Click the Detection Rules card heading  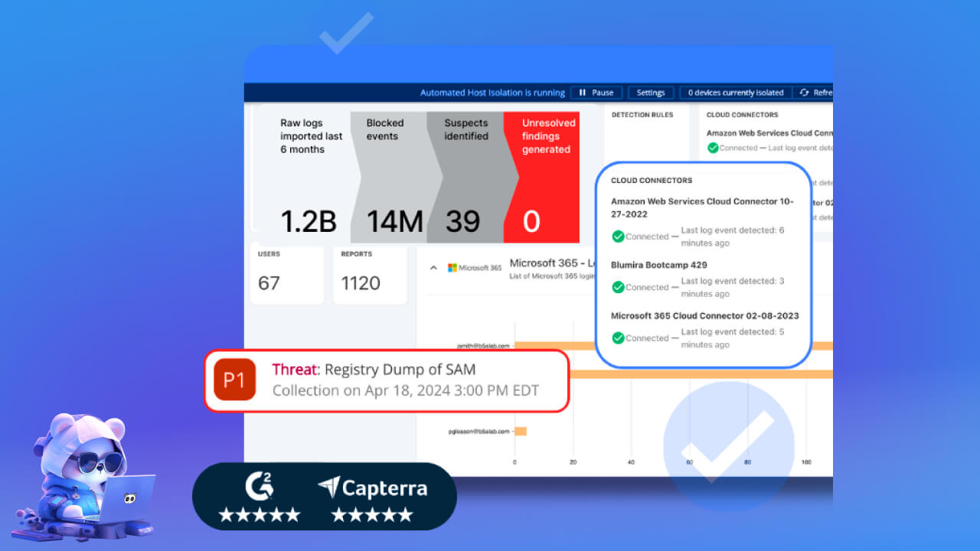642,115
